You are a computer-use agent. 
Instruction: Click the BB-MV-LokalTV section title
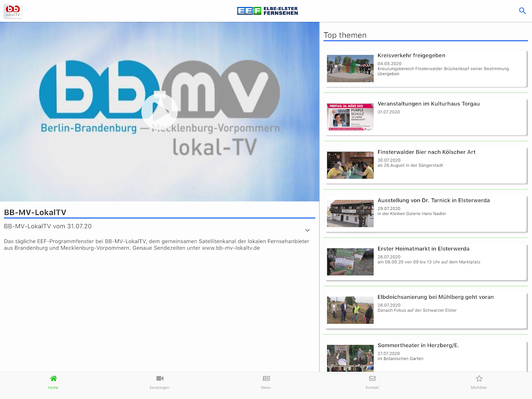(35, 212)
